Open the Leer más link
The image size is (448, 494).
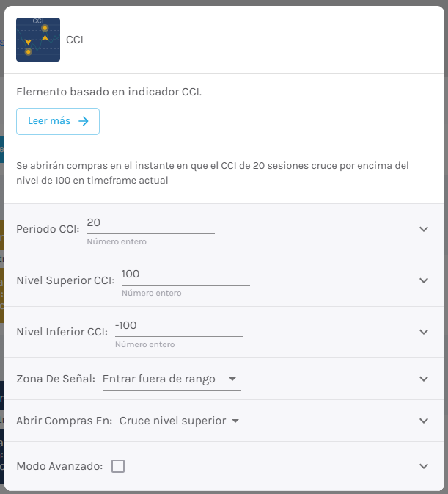click(x=58, y=122)
